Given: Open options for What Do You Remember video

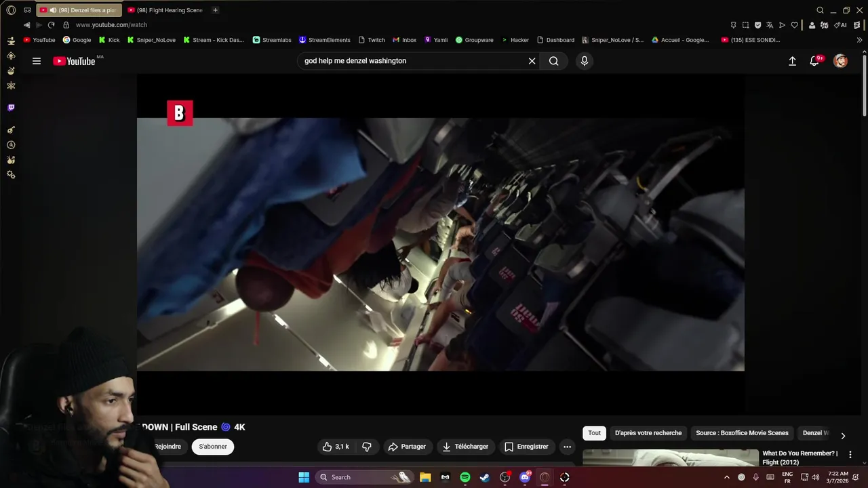Looking at the screenshot, I should (850, 455).
